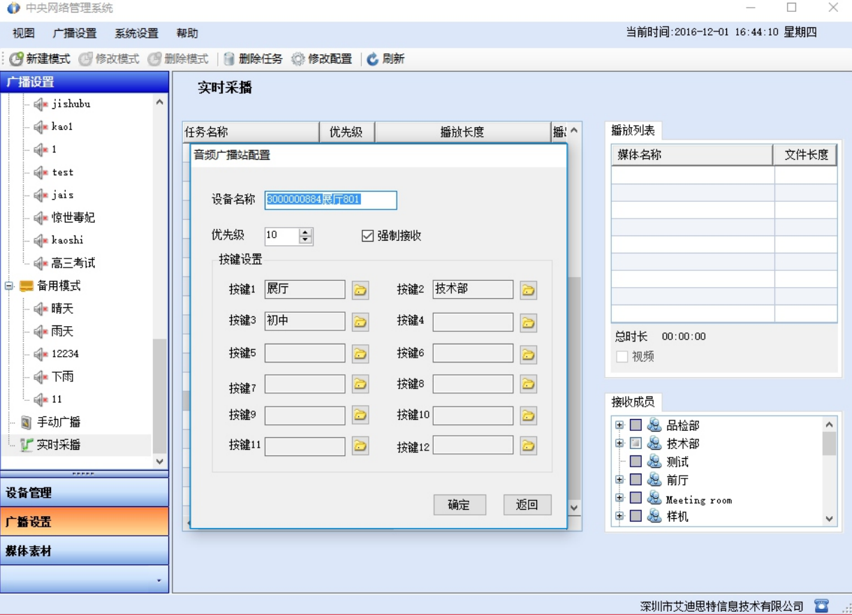Switch to the 播放列表 tab
The height and width of the screenshot is (616, 852).
(x=633, y=131)
